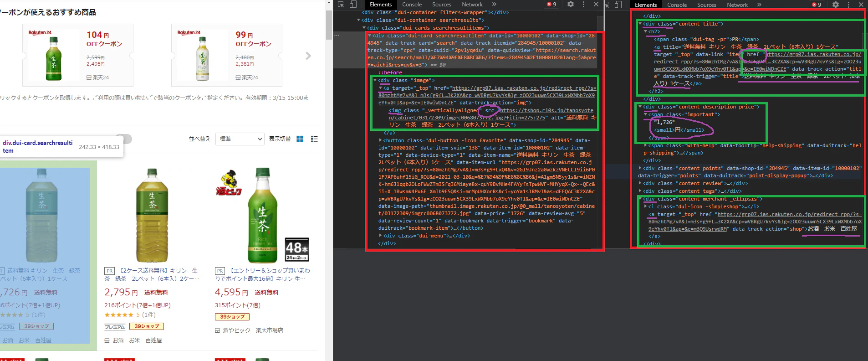Toggle device toolbar in the left DevTools panel

[x=353, y=5]
